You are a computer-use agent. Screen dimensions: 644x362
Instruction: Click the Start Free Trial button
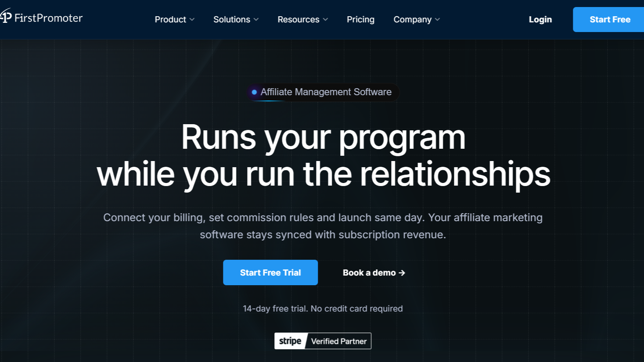(x=270, y=272)
